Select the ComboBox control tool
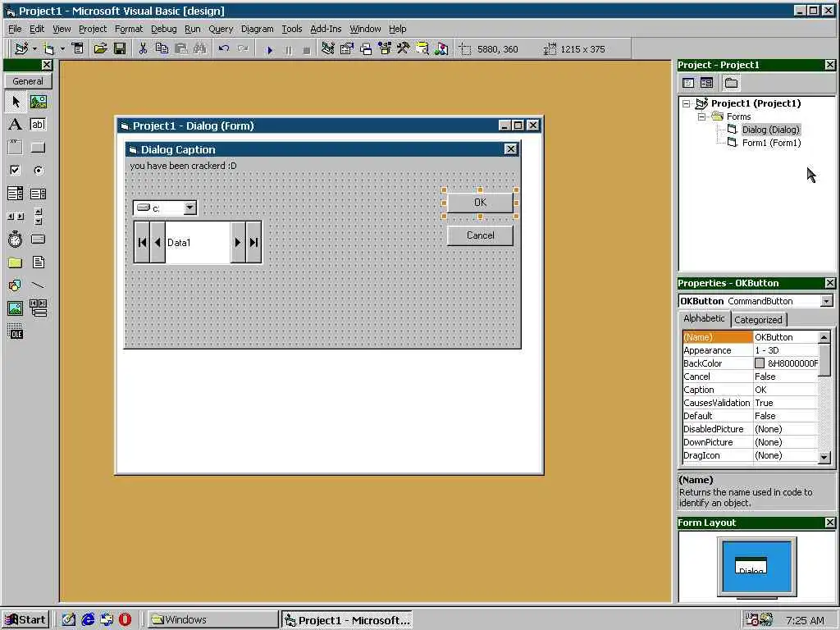This screenshot has width=840, height=630. (16, 194)
